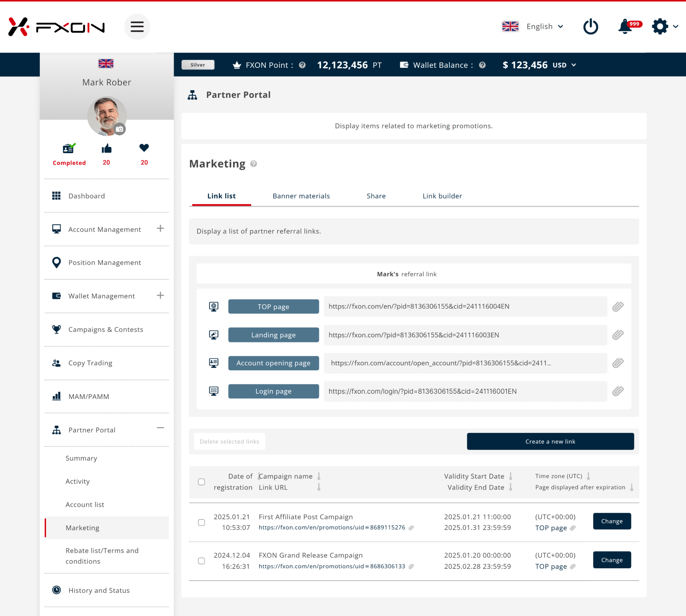This screenshot has width=686, height=616.
Task: Sort by Page displayed after expiration
Action: pos(632,487)
